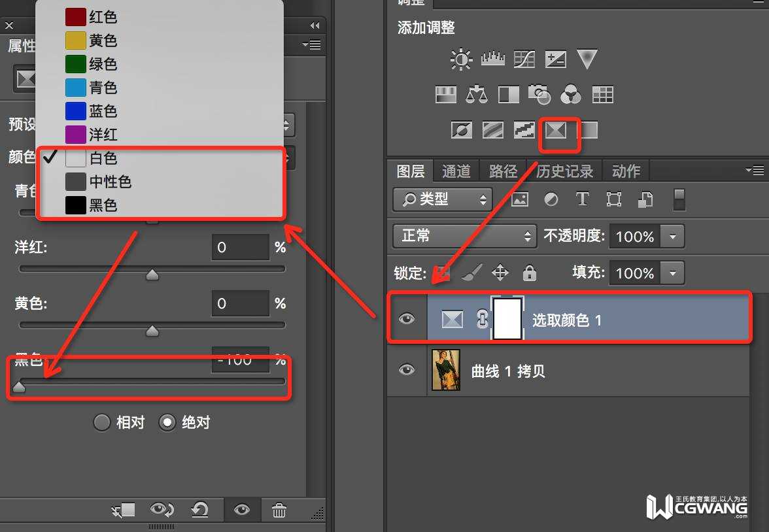This screenshot has width=769, height=532.
Task: Select the 相对 radio button
Action: point(101,422)
